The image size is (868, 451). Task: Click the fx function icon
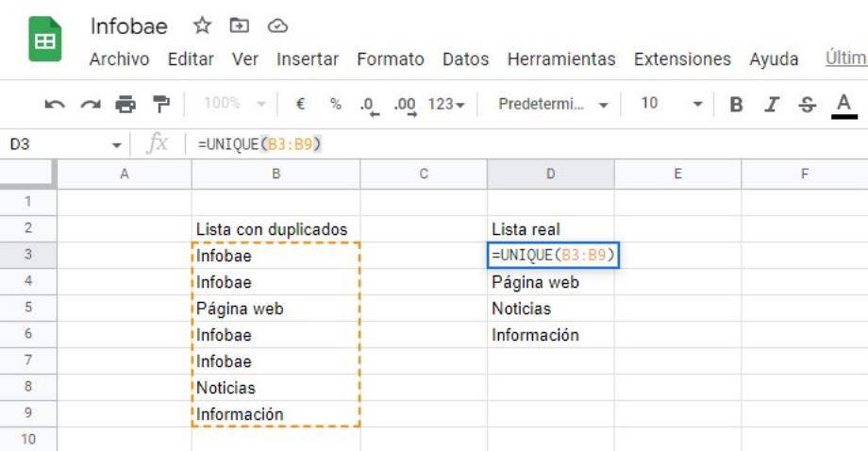[x=157, y=143]
